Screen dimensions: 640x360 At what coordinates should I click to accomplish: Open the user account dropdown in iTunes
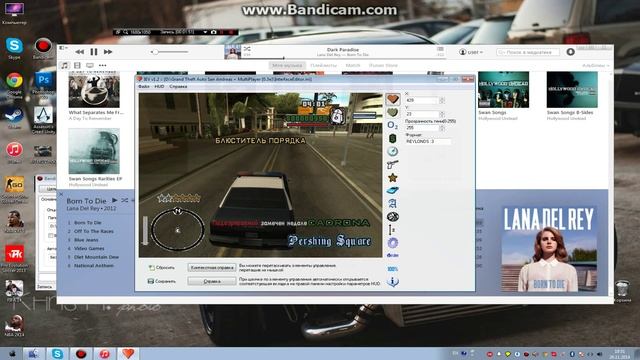(x=471, y=52)
